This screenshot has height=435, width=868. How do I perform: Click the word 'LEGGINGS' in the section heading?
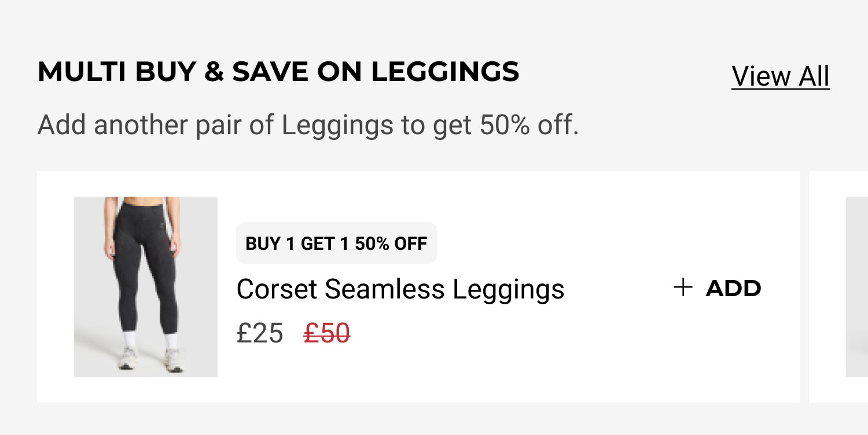click(x=445, y=72)
